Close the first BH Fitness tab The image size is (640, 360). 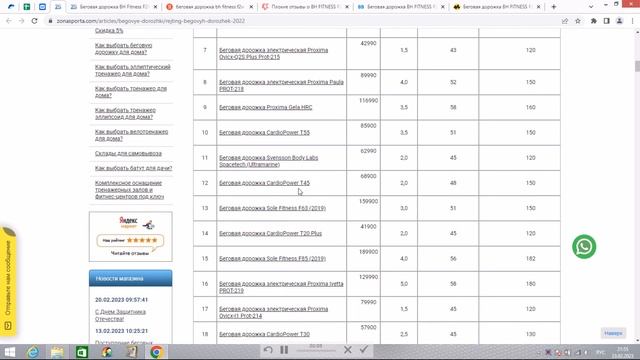pos(155,7)
